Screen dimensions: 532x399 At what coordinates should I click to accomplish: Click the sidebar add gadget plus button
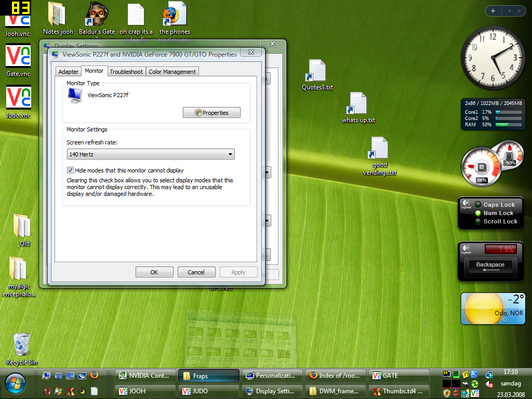[493, 11]
